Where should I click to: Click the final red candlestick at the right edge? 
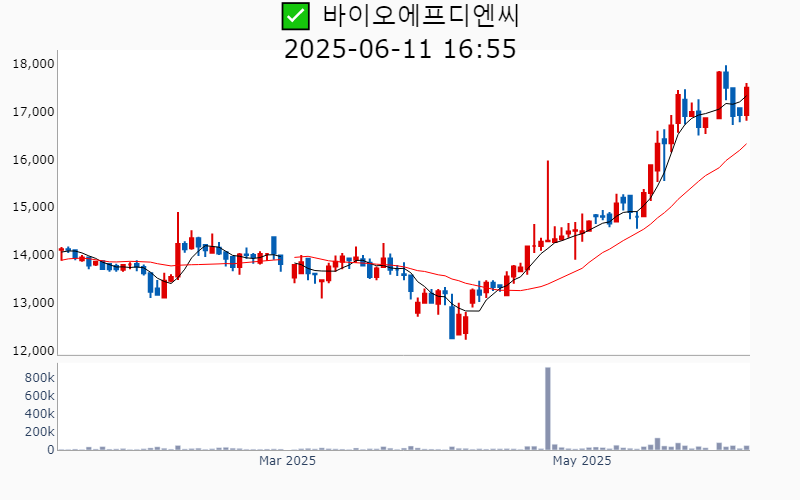tap(746, 102)
